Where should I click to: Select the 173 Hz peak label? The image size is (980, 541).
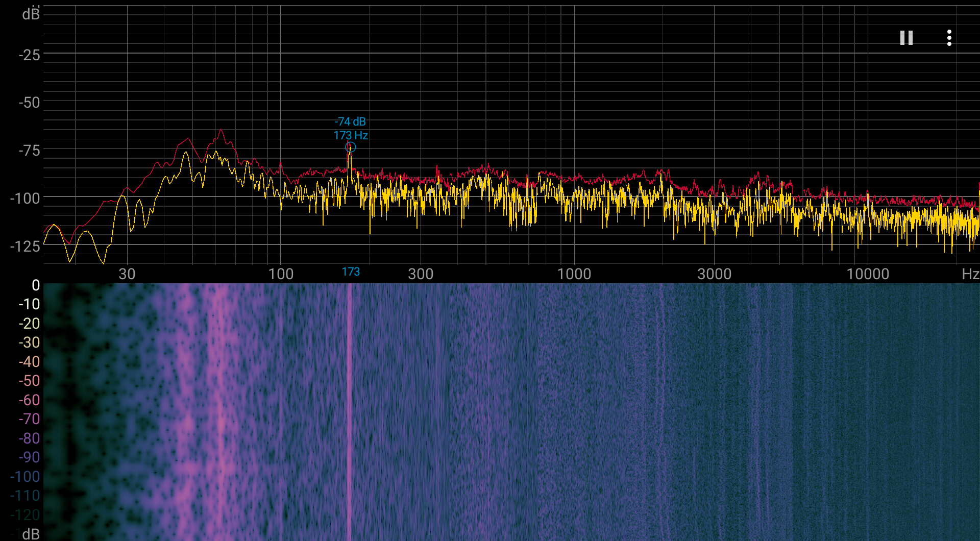351,135
